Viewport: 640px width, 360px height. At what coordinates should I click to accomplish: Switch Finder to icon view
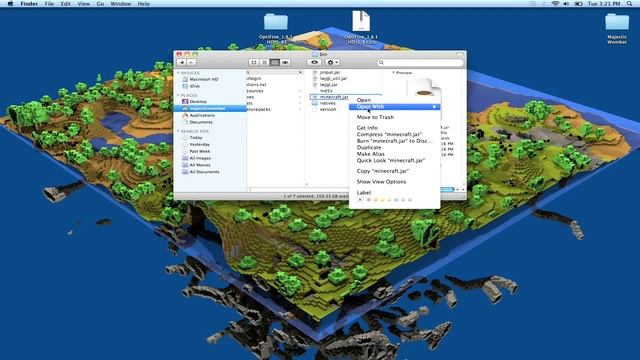pyautogui.click(x=254, y=62)
